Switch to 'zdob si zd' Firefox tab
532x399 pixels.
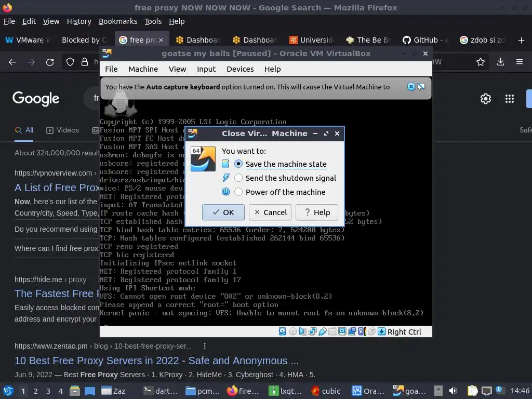click(x=483, y=40)
